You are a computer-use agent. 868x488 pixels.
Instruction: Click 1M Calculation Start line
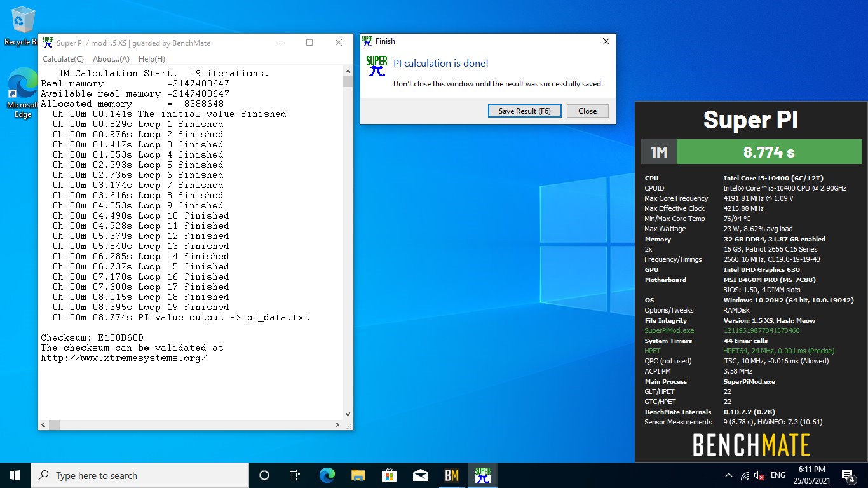[x=164, y=73]
